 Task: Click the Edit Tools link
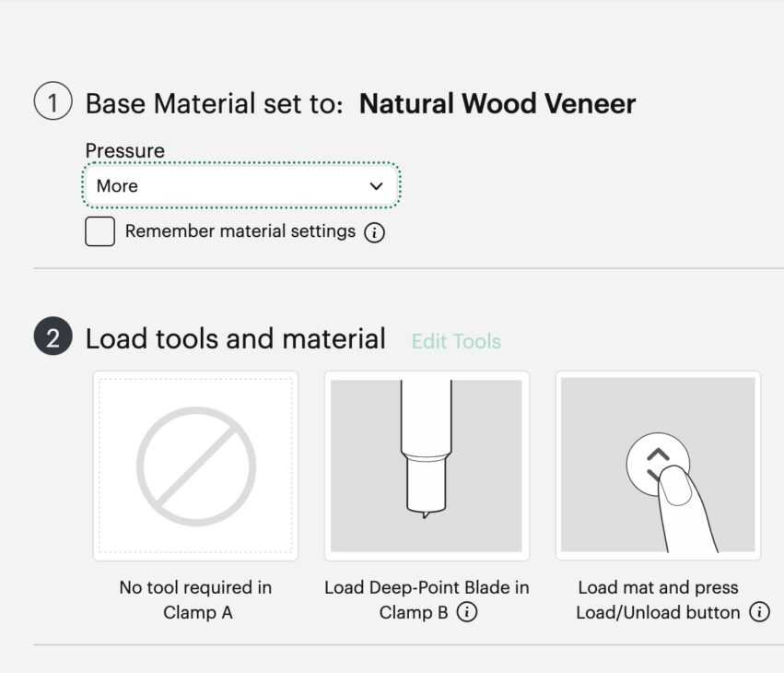click(456, 341)
